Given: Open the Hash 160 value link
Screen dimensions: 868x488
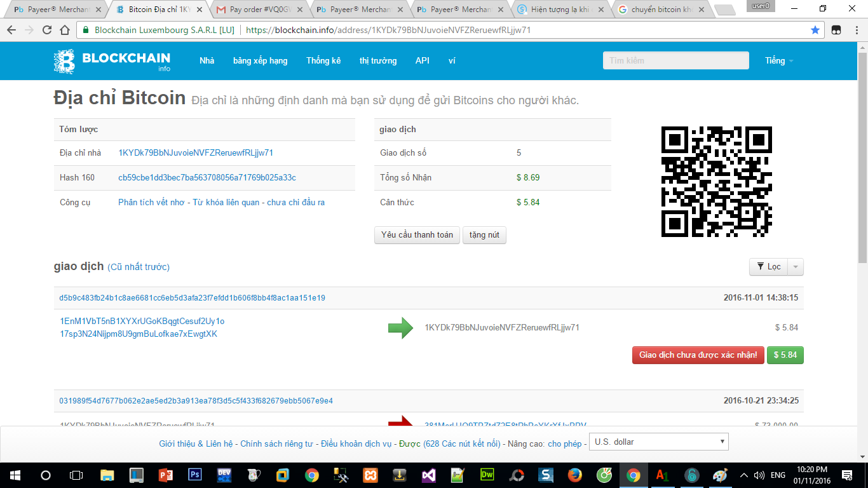Looking at the screenshot, I should [x=207, y=177].
